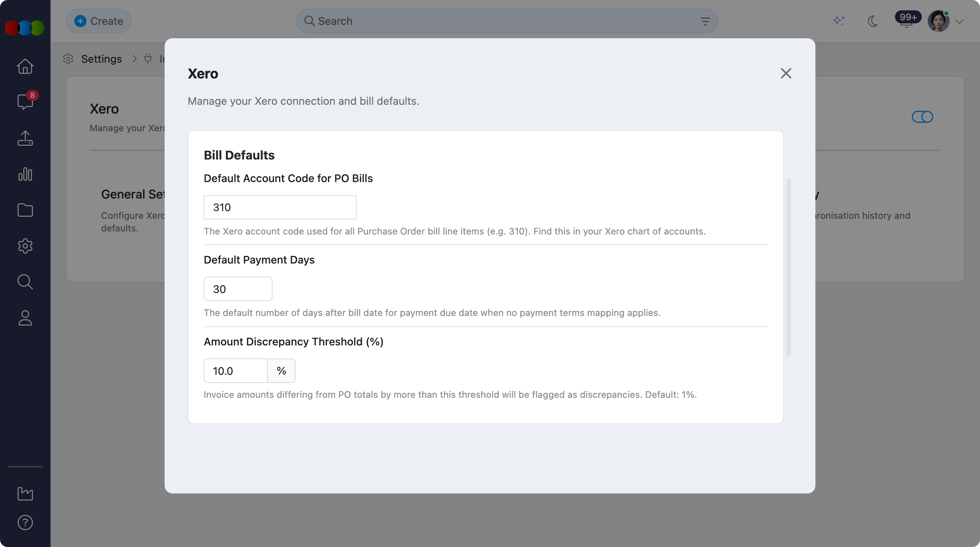The image size is (980, 547).
Task: Click the Xero account code help text
Action: pos(455,231)
